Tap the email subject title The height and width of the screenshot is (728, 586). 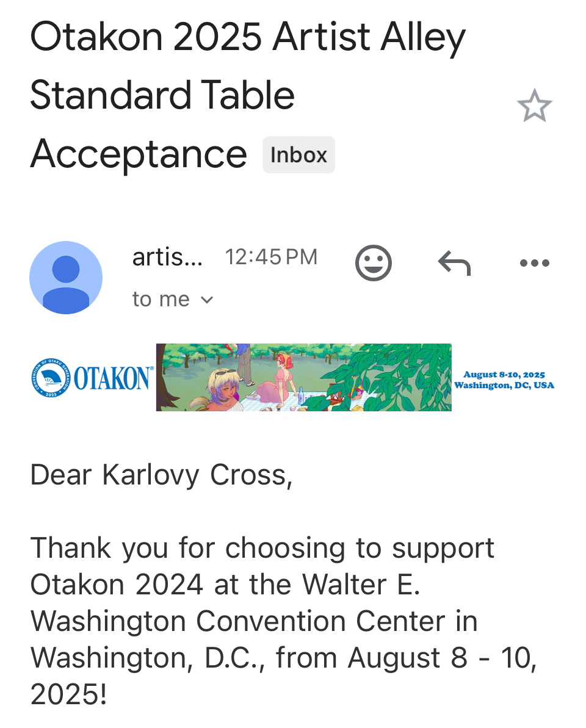coord(247,95)
